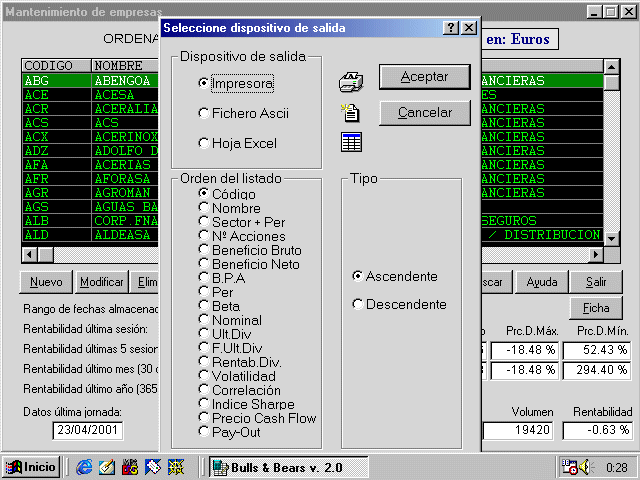640x480 pixels.
Task: Choose Sector + Per listing order
Action: tap(242, 222)
